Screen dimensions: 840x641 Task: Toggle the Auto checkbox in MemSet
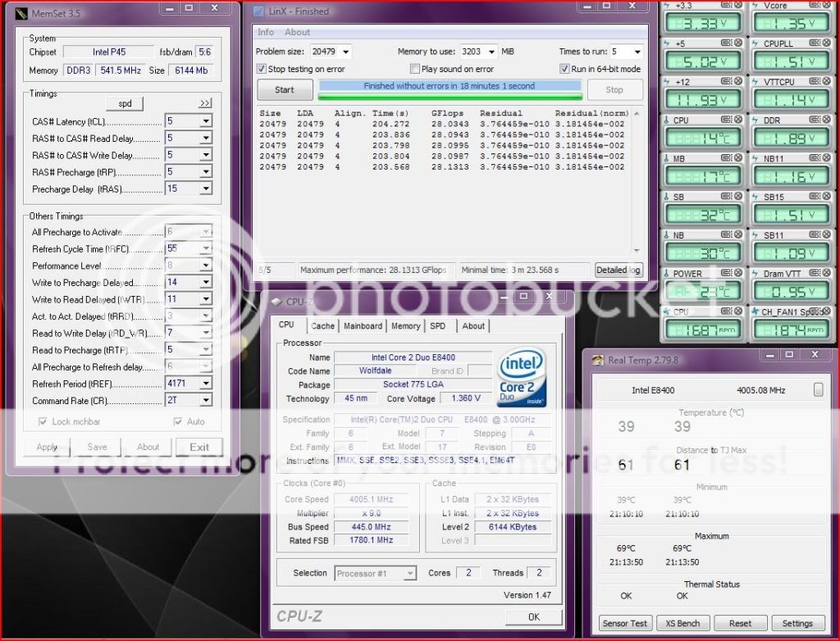pos(178,421)
